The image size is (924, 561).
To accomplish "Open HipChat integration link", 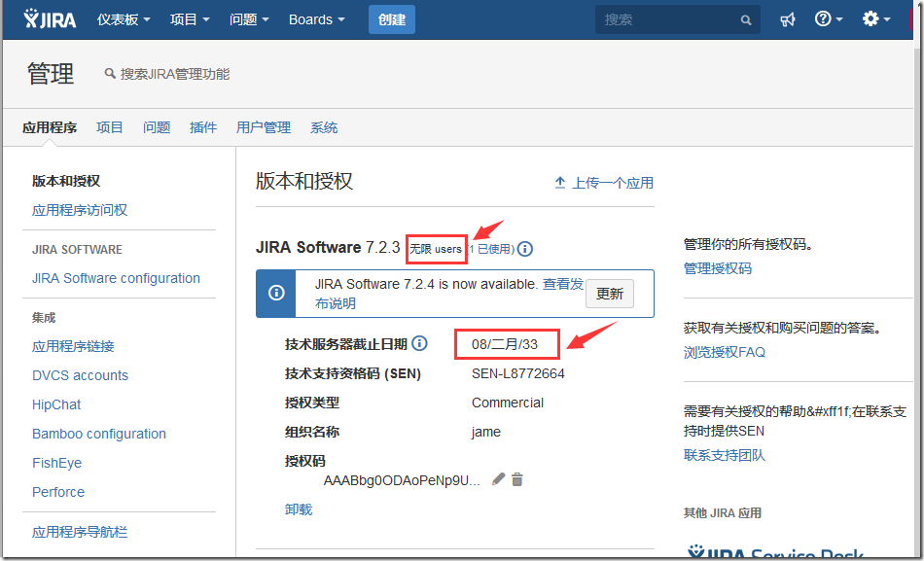I will [x=56, y=404].
